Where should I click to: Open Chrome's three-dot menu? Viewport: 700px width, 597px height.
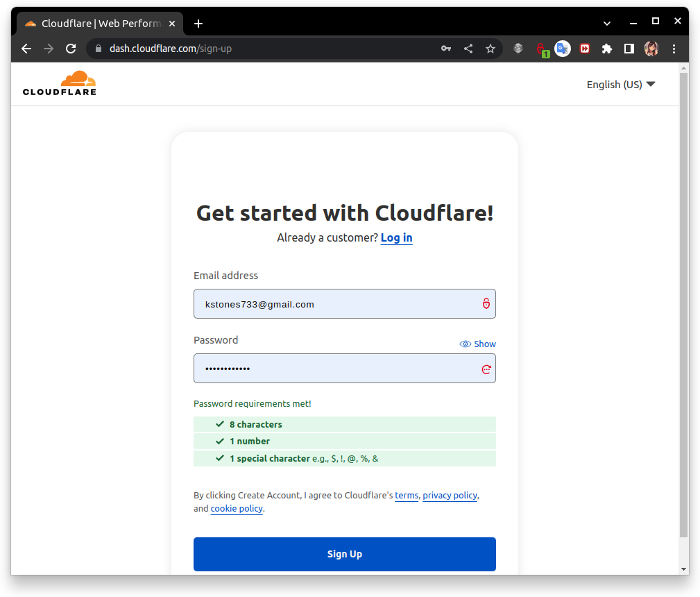(x=674, y=49)
